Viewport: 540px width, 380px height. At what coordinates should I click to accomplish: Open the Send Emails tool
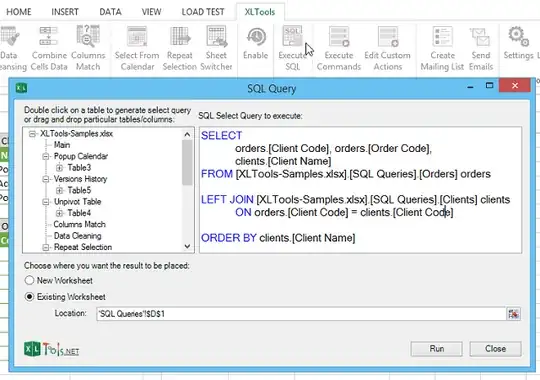pos(481,48)
